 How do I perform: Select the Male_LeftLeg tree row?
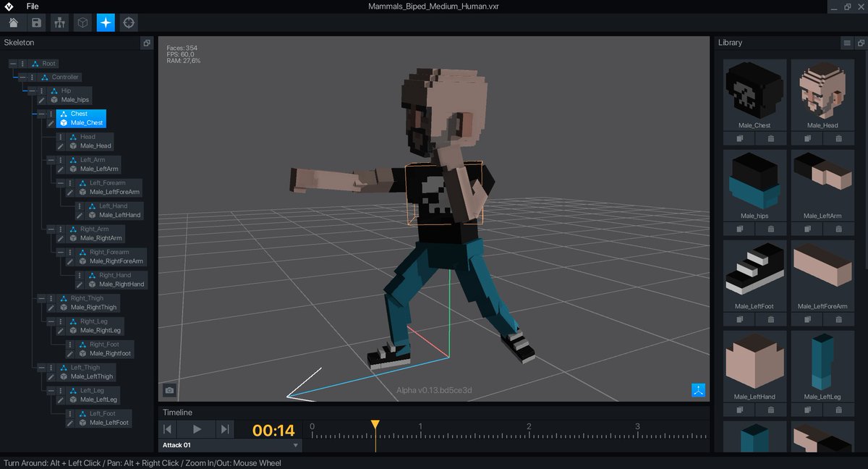[x=94, y=400]
